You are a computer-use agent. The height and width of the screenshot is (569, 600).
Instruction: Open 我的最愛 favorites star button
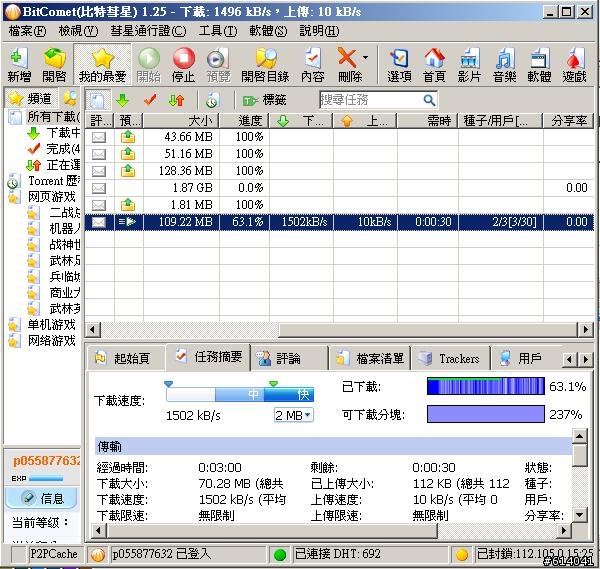[102, 65]
